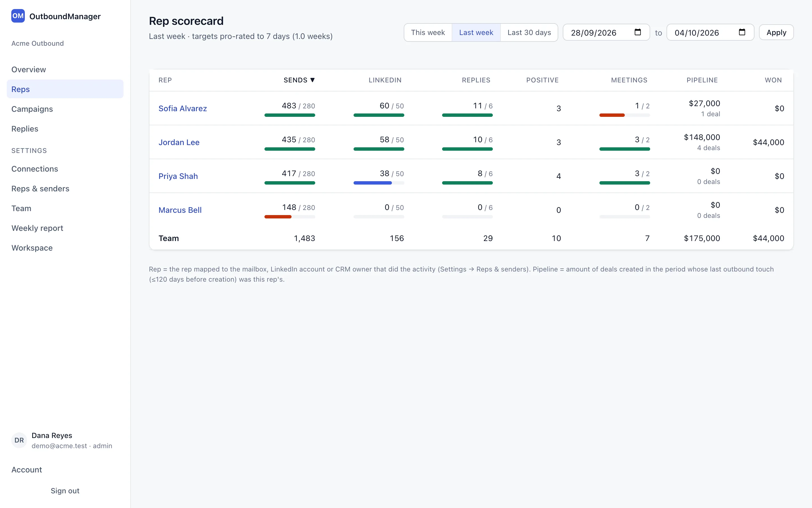812x508 pixels.
Task: Click Priya Shah blue LinkedIn progress bar
Action: coord(372,183)
